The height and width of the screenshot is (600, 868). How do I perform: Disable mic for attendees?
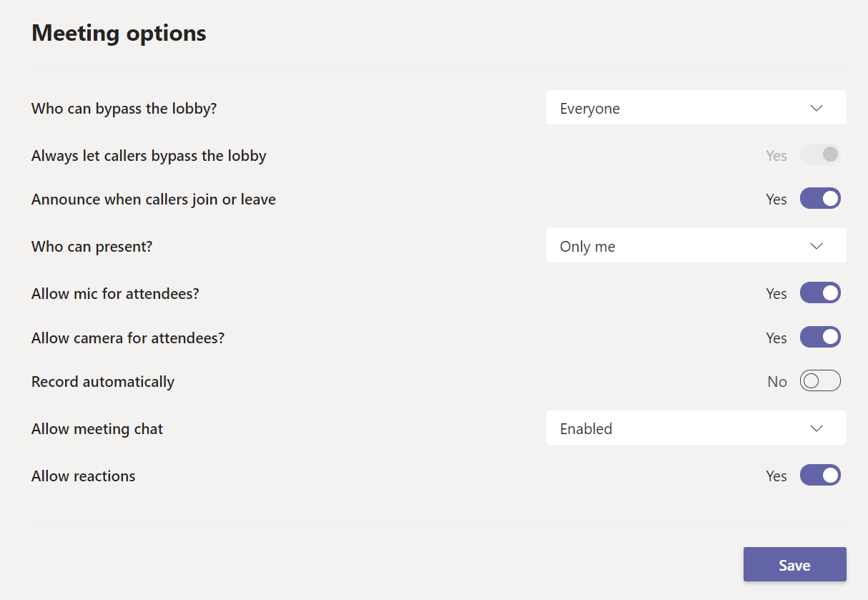pos(820,292)
